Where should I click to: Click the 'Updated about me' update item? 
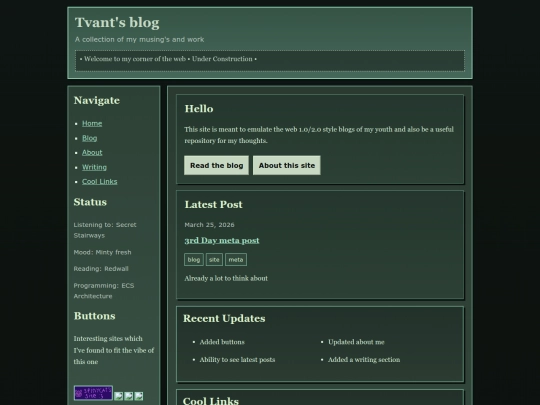coord(356,342)
